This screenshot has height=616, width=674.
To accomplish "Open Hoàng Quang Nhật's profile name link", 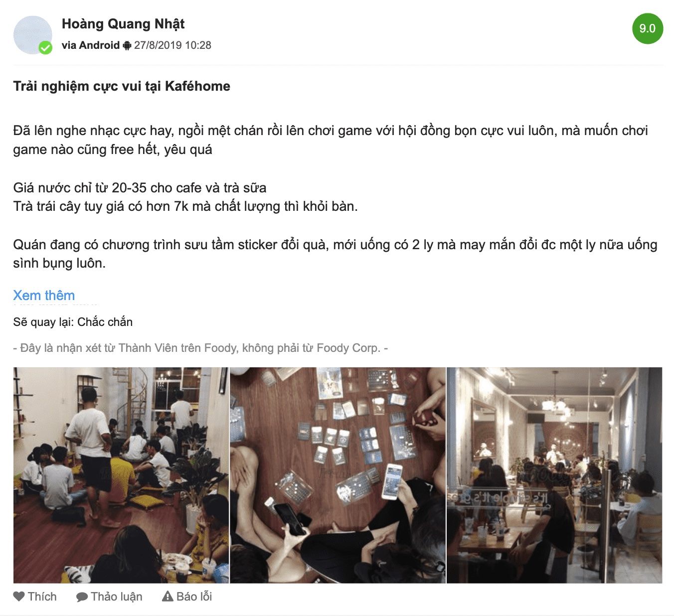I will point(123,24).
